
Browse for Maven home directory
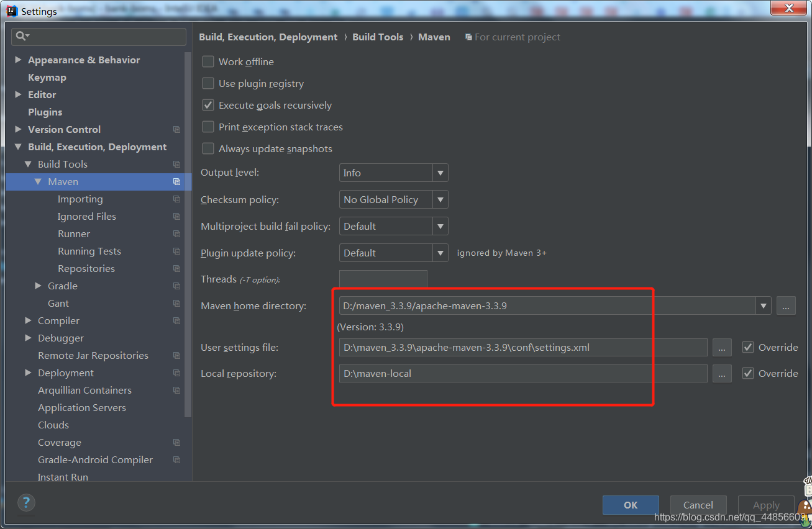786,305
